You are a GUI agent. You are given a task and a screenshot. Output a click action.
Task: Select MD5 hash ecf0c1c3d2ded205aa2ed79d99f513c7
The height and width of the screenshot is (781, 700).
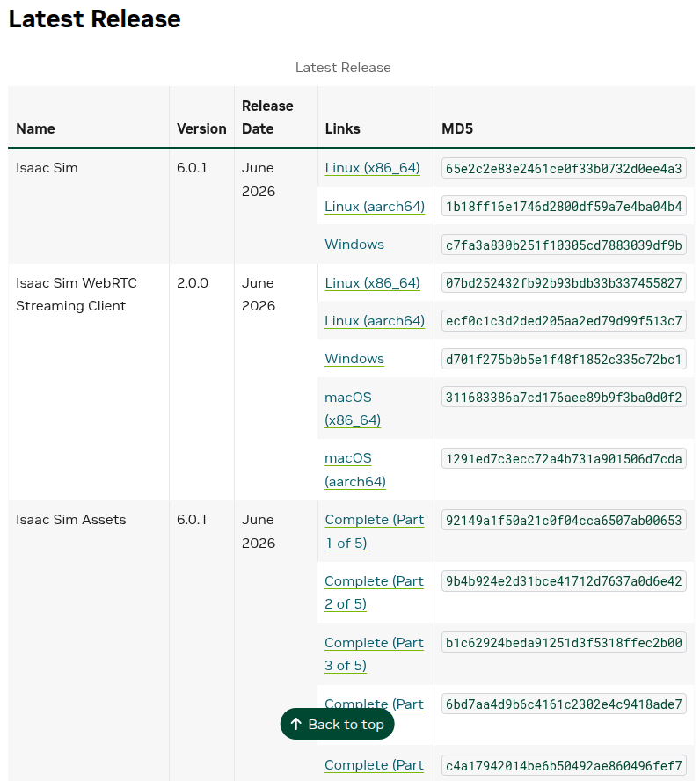pos(564,321)
